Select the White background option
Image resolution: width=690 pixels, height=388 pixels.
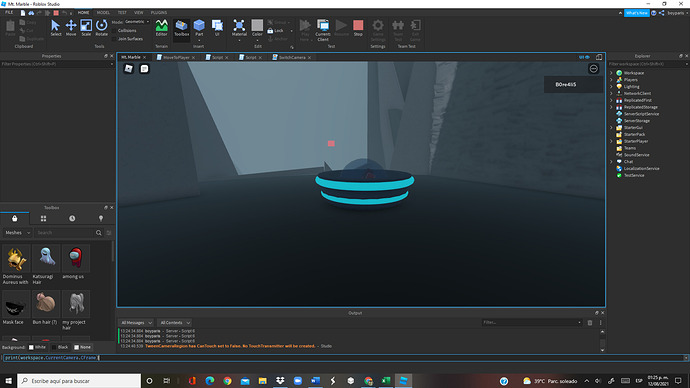pos(37,347)
